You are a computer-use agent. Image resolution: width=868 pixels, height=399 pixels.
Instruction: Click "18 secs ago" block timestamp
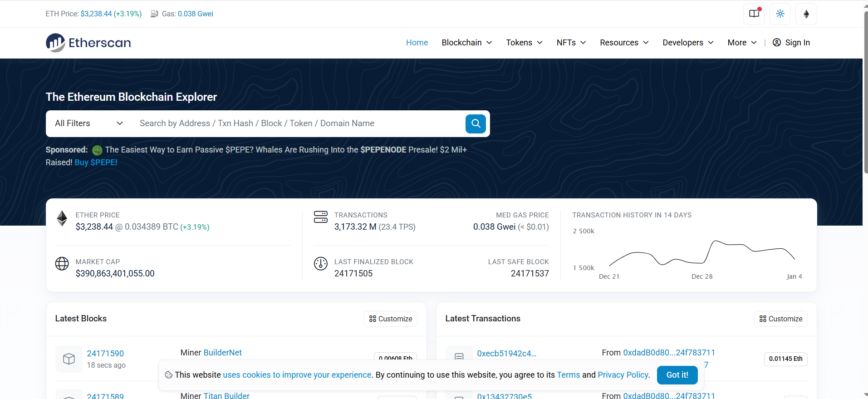click(106, 365)
